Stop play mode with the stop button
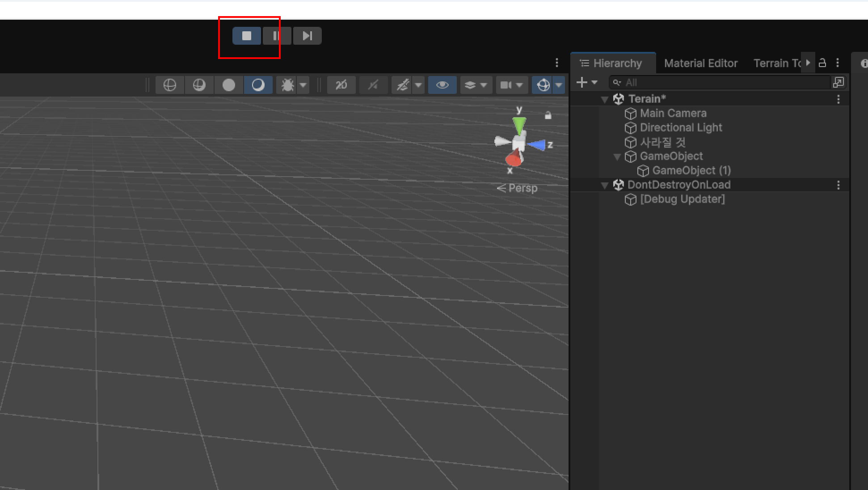 [247, 36]
